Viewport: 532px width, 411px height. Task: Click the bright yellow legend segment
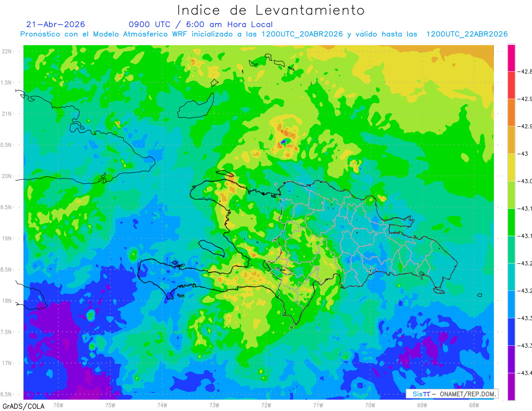tap(511, 167)
